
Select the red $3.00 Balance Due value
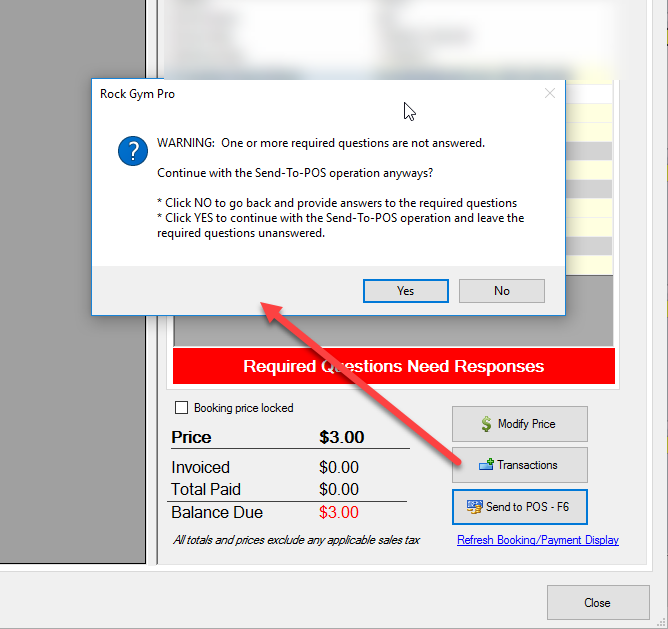click(339, 512)
